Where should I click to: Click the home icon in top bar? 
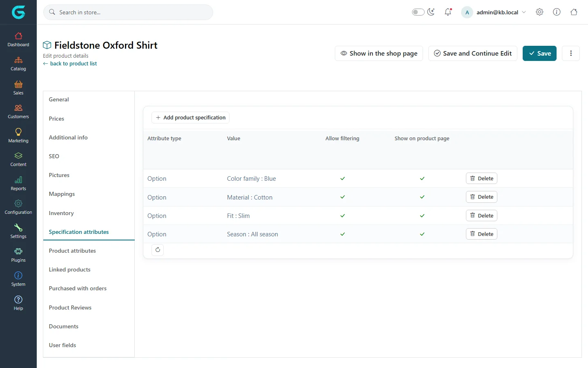tap(574, 12)
